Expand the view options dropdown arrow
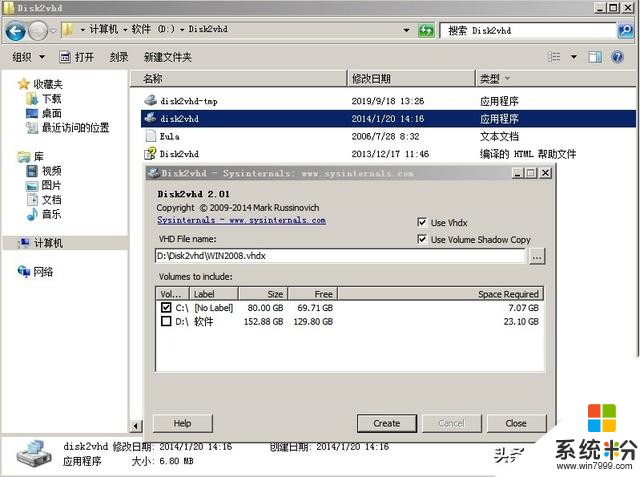The image size is (640, 477). tap(574, 57)
